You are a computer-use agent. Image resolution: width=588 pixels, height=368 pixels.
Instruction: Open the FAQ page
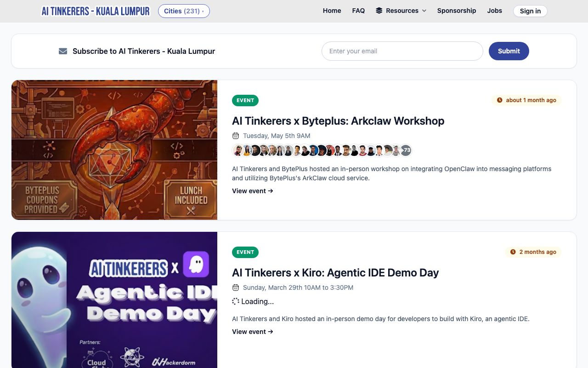tap(358, 11)
